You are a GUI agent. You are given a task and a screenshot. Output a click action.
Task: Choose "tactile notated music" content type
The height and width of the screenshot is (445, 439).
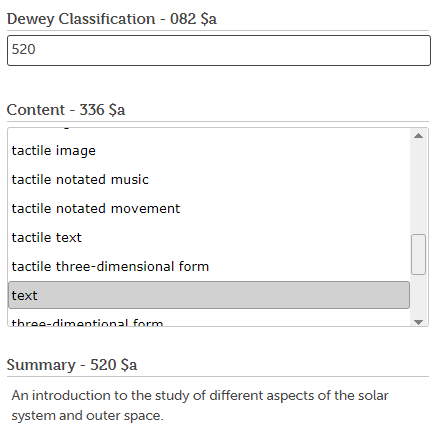tap(209, 180)
